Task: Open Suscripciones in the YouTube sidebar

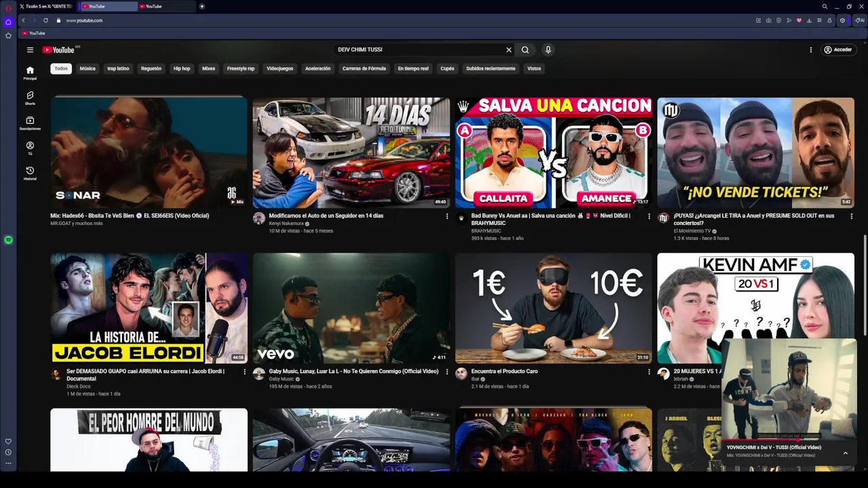Action: 30,123
